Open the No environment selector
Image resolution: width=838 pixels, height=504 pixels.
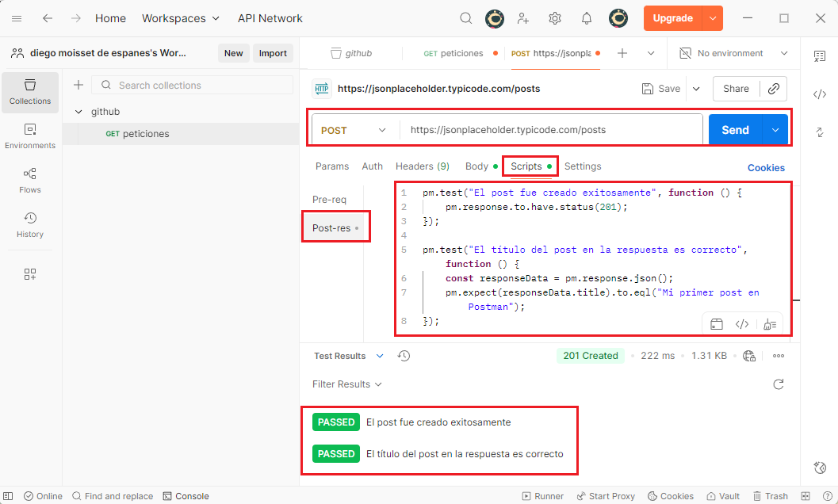pyautogui.click(x=734, y=53)
